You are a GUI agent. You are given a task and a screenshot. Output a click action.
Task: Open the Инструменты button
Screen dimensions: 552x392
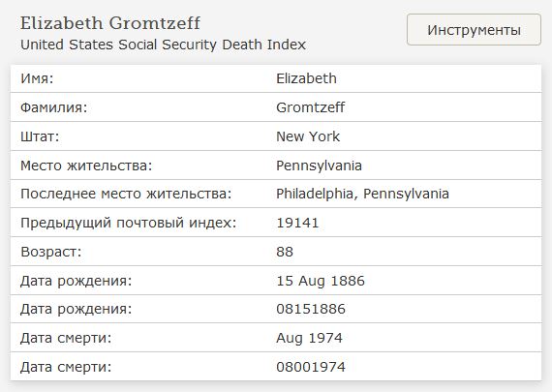[474, 30]
